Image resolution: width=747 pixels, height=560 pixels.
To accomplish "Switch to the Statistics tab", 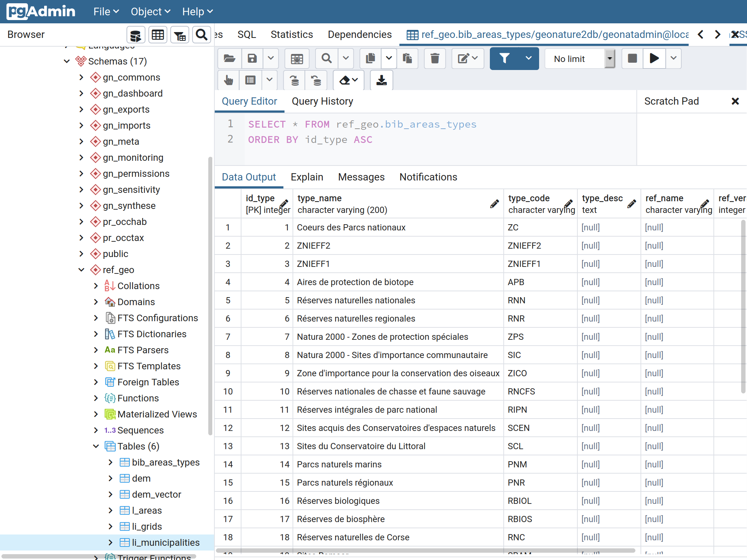I will pyautogui.click(x=292, y=35).
